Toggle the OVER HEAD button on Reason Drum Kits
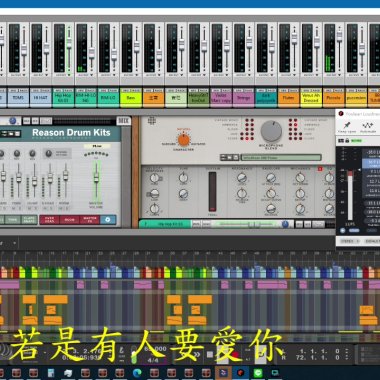 [x=49, y=220]
